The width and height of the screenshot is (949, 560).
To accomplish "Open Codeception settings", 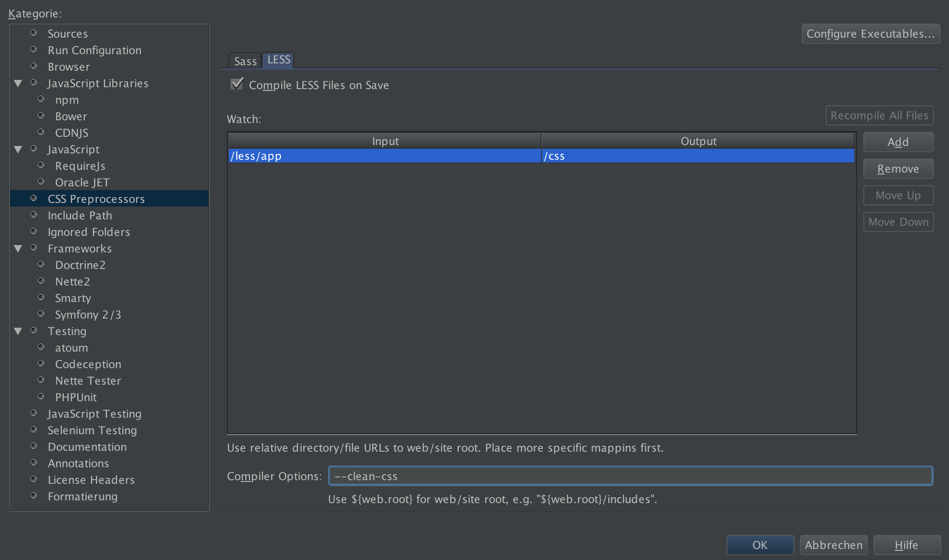I will (88, 364).
